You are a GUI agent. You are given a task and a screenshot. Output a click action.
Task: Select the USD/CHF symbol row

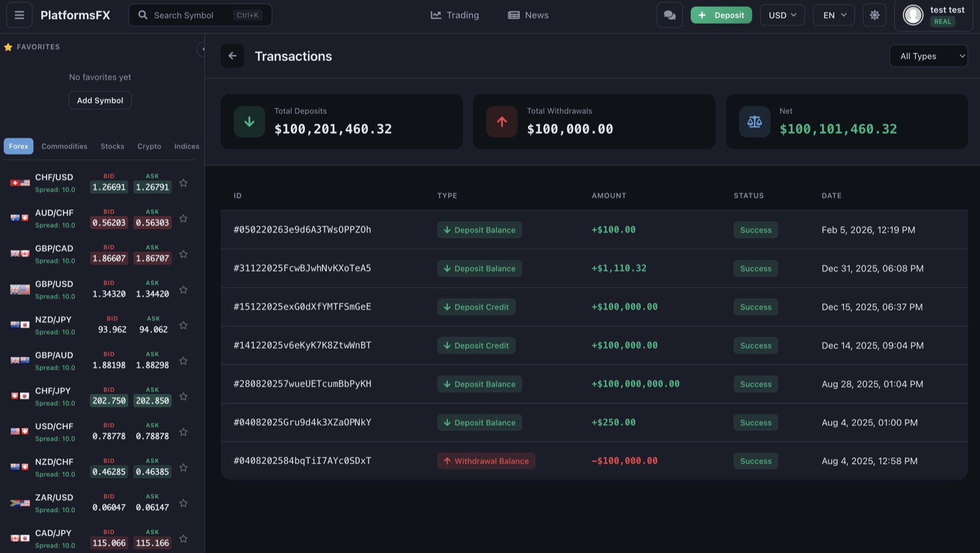tap(101, 431)
